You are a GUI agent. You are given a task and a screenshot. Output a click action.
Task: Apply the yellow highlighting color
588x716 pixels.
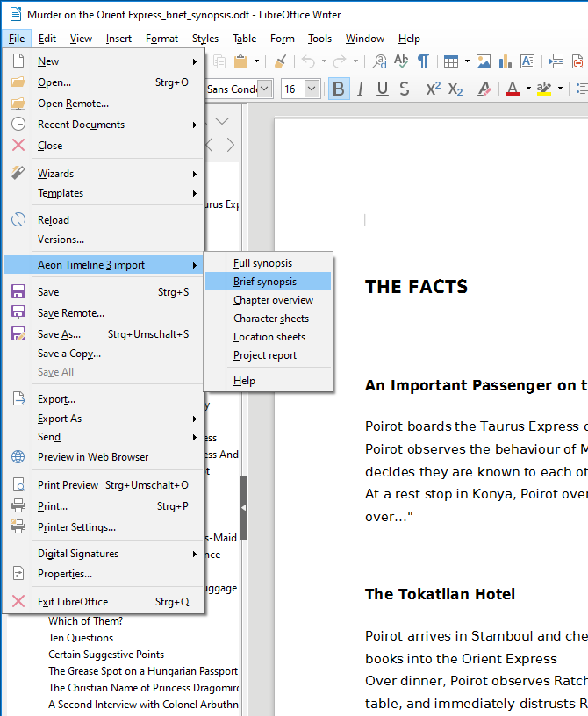pyautogui.click(x=544, y=89)
